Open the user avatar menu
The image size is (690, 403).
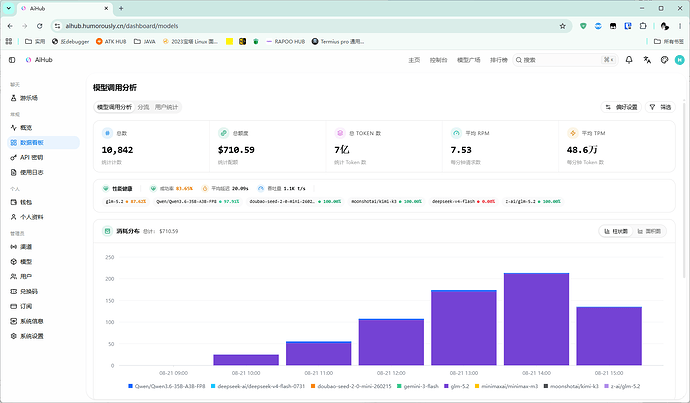(679, 60)
